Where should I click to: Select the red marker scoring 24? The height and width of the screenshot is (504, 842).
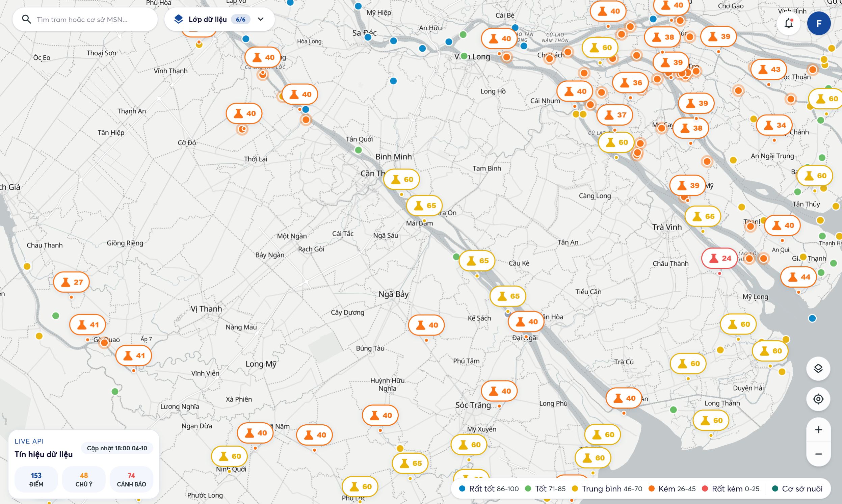click(719, 259)
